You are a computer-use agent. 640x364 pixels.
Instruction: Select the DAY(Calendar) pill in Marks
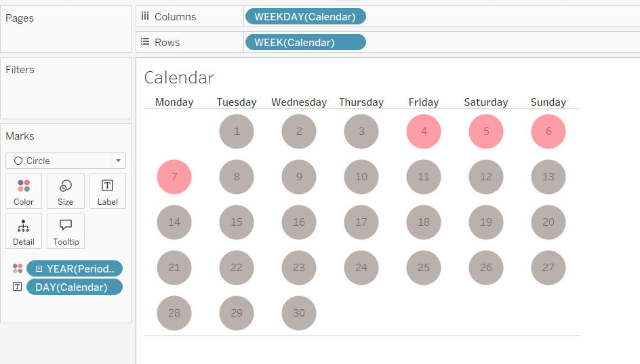(x=75, y=287)
